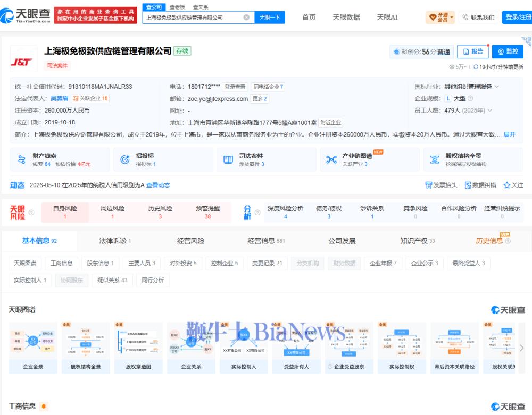Click the 司法案件 card icon

click(228, 159)
